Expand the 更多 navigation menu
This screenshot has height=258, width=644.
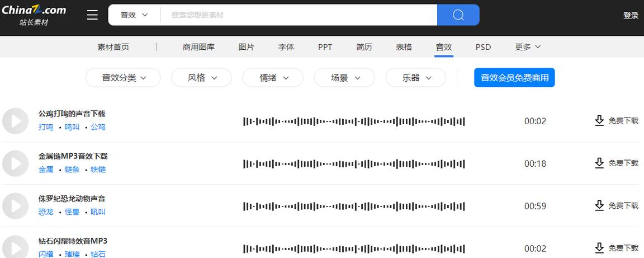[527, 47]
